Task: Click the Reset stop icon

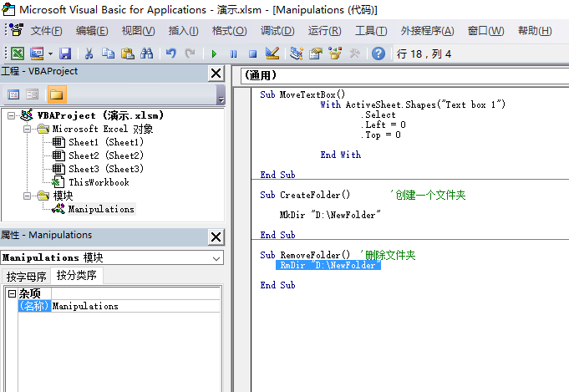Action: 252,54
